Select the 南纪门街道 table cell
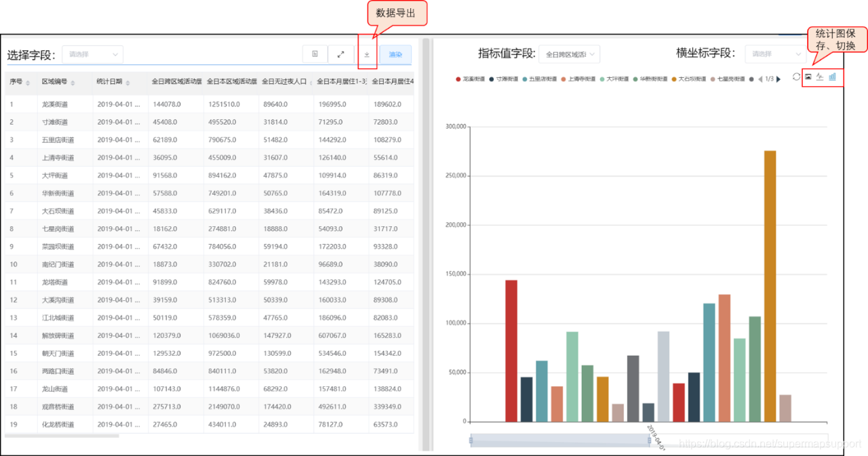Image resolution: width=868 pixels, height=456 pixels. (66, 264)
